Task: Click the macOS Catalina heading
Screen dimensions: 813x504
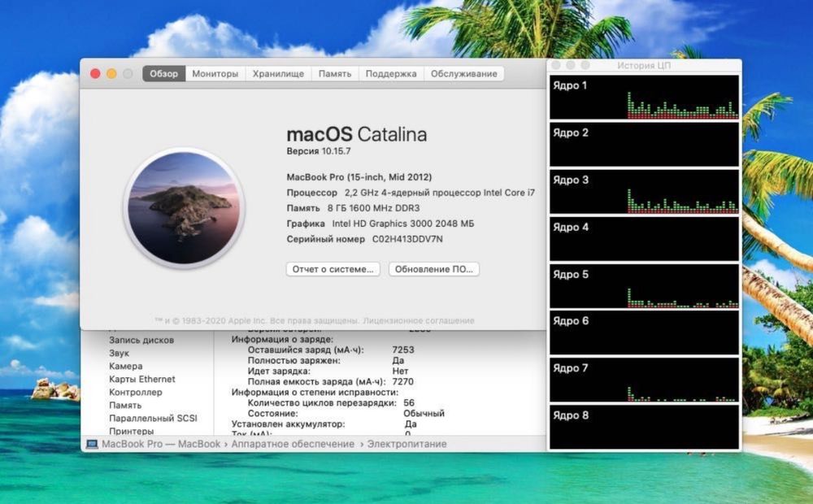Action: click(x=357, y=134)
